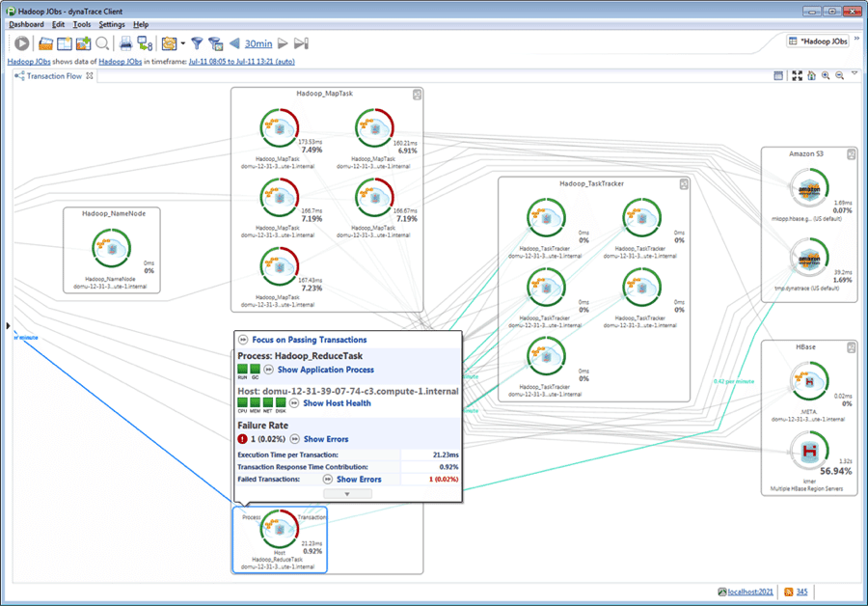Click the fit-to-screen arrows icon
The height and width of the screenshot is (606, 868).
(x=798, y=76)
